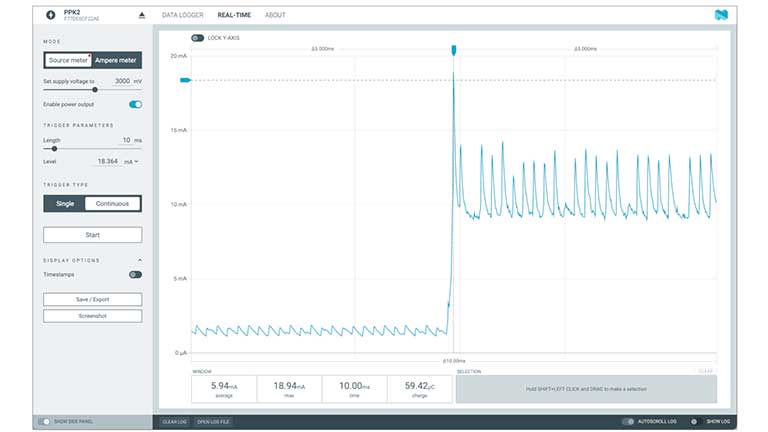
Task: Toggle the Timestamps switch
Action: click(135, 275)
